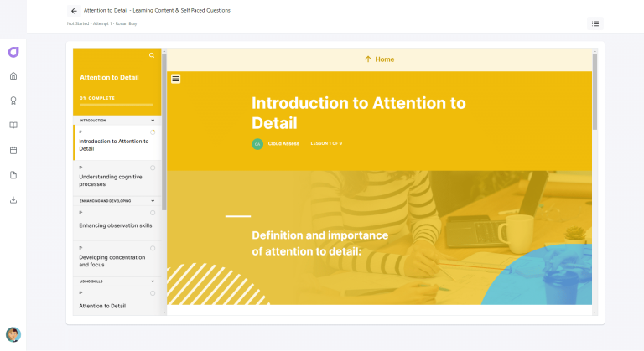This screenshot has height=351, width=644.
Task: Click the progress circle for Developing concentration and focus
Action: tap(153, 248)
